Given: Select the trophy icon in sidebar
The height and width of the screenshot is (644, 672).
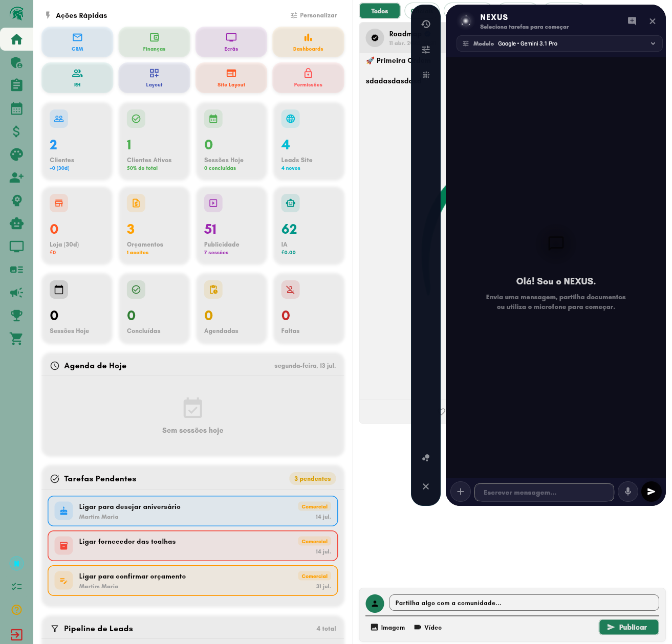Looking at the screenshot, I should pos(16,316).
